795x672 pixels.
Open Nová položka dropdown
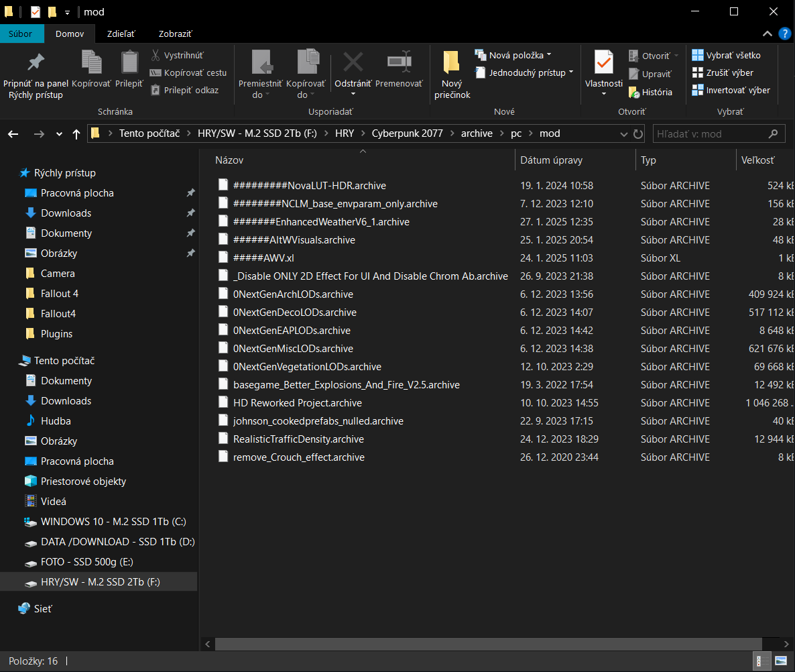pyautogui.click(x=513, y=55)
